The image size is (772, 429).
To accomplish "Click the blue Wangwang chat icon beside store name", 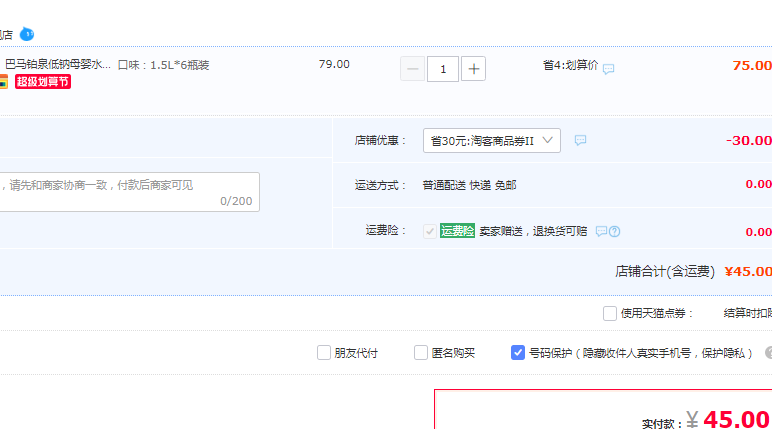I will (27, 34).
